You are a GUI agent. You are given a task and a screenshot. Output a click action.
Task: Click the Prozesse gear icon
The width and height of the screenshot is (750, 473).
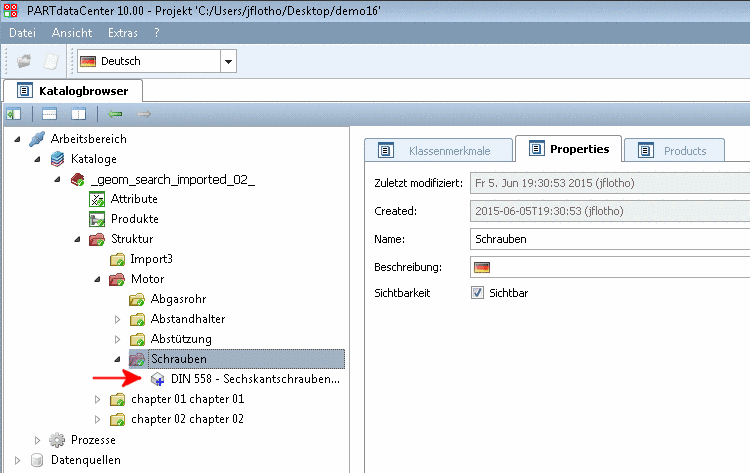[57, 440]
